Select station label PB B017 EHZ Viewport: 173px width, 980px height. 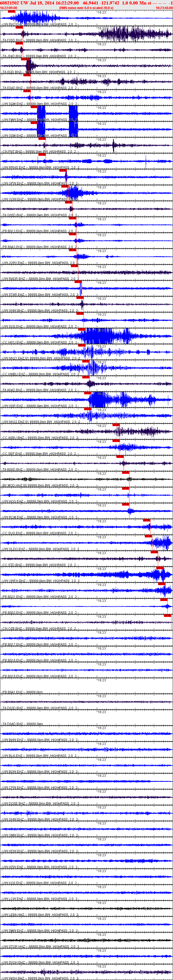tap(13, 645)
